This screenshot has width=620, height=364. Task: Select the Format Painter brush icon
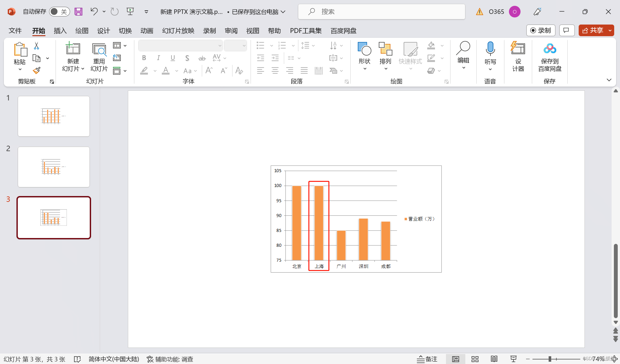pos(36,70)
